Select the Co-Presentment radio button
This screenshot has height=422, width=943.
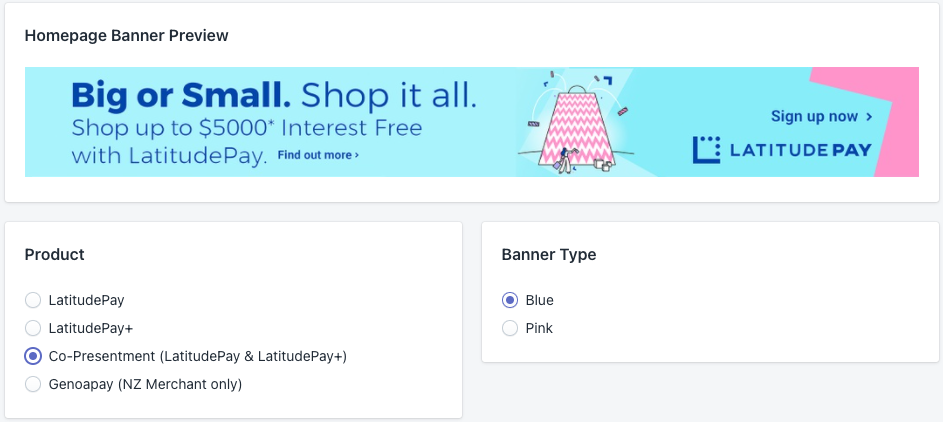pos(33,356)
